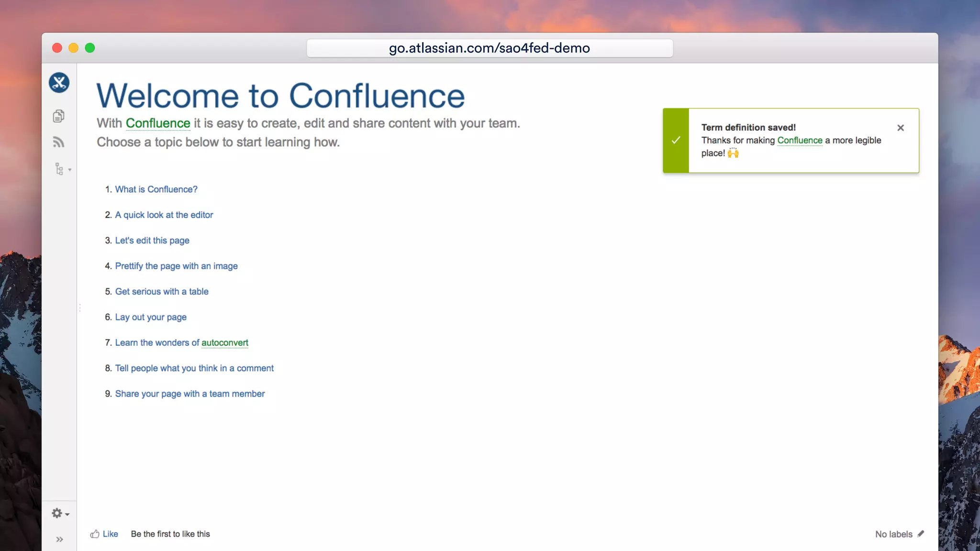
Task: Expand the sidebar with the double chevron
Action: coord(59,540)
